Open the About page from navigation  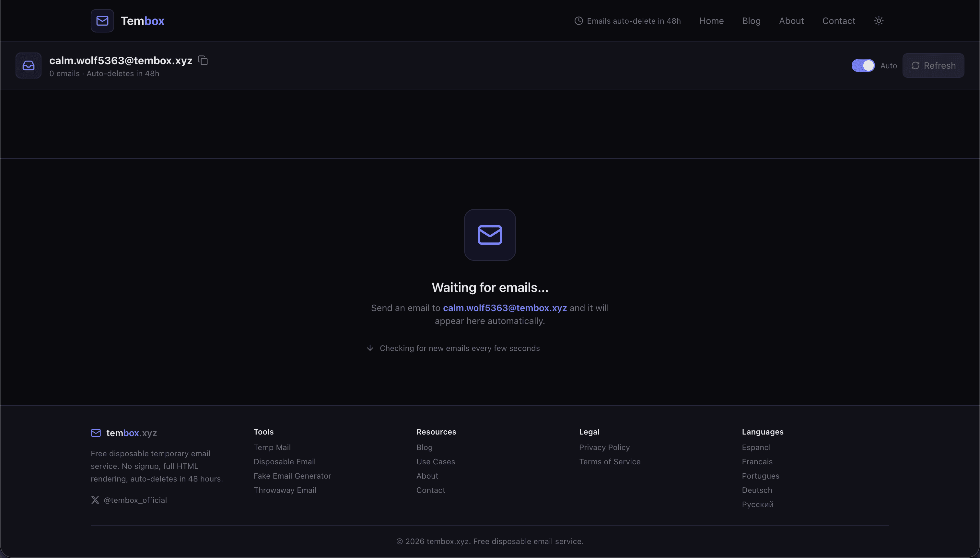pos(791,21)
